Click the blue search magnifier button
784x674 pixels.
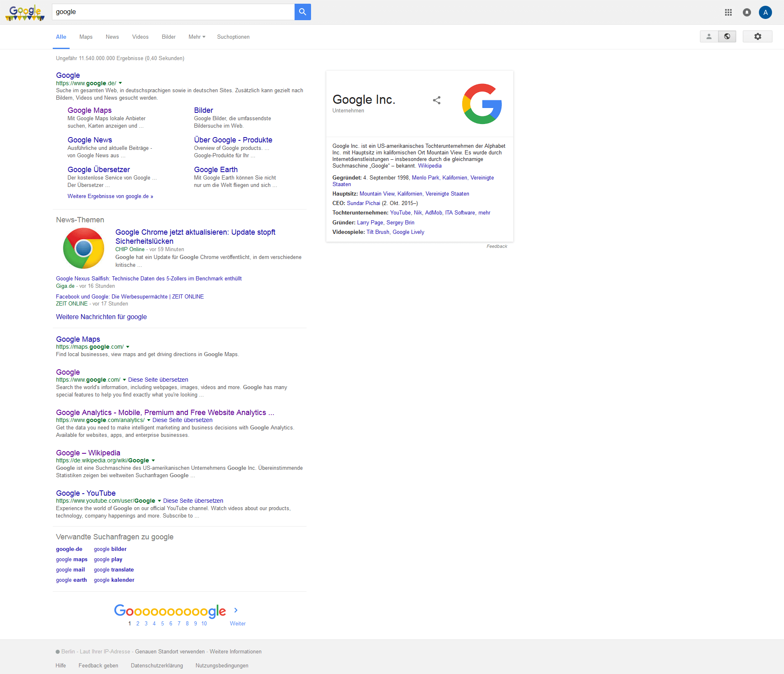click(x=303, y=12)
